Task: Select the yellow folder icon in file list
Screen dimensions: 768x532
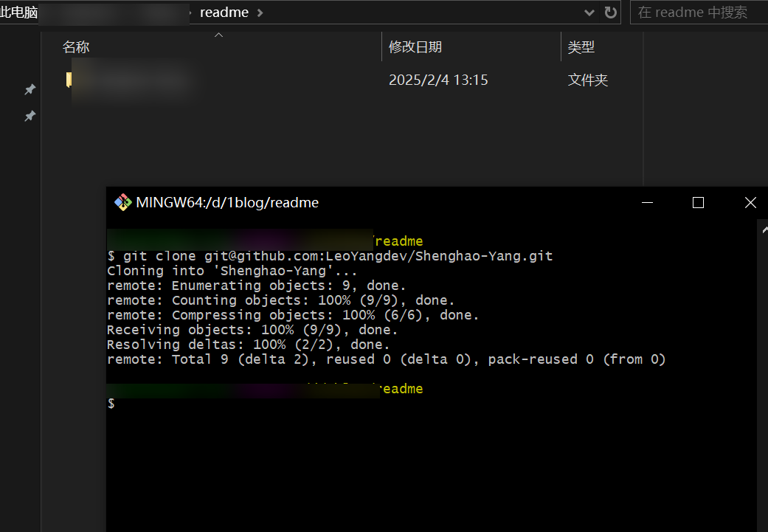Action: (69, 80)
